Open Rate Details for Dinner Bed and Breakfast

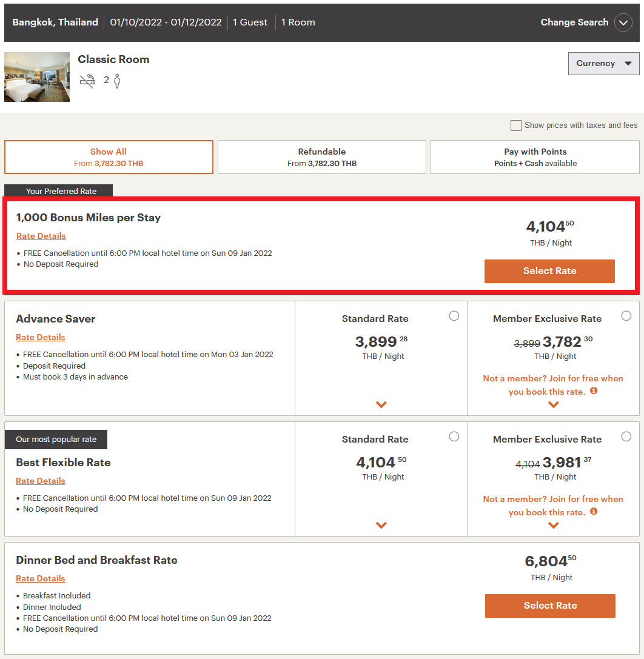coord(41,578)
